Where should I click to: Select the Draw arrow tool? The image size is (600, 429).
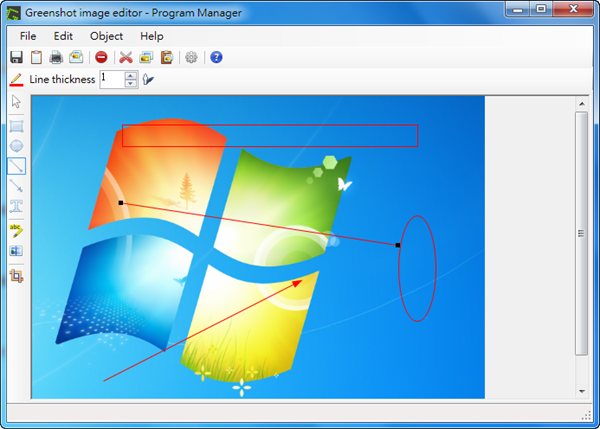click(x=16, y=186)
